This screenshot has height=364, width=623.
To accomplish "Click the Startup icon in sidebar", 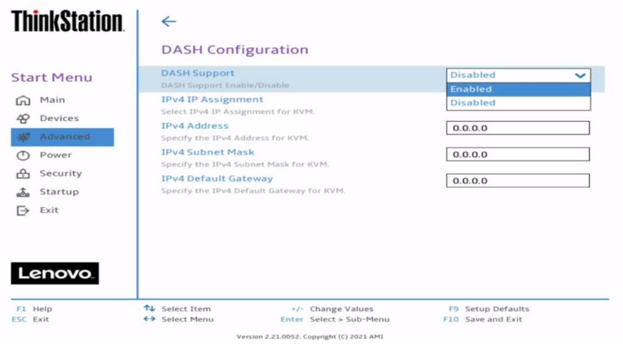I will click(x=23, y=192).
